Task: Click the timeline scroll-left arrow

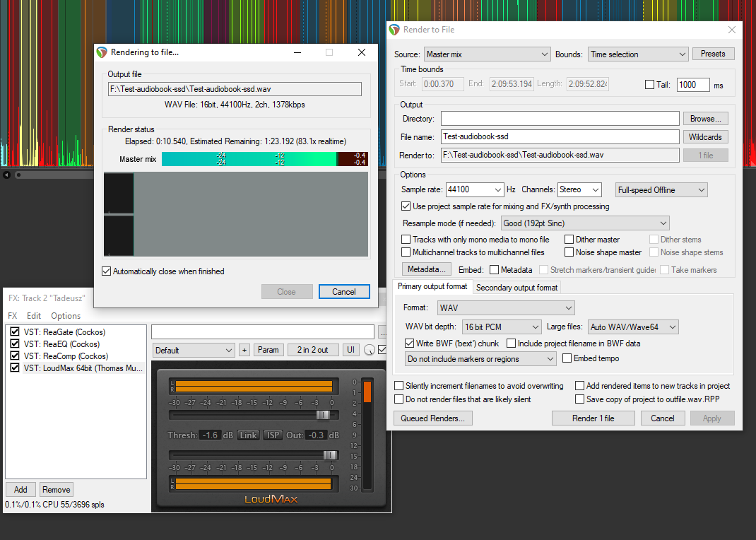Action: click(x=6, y=175)
